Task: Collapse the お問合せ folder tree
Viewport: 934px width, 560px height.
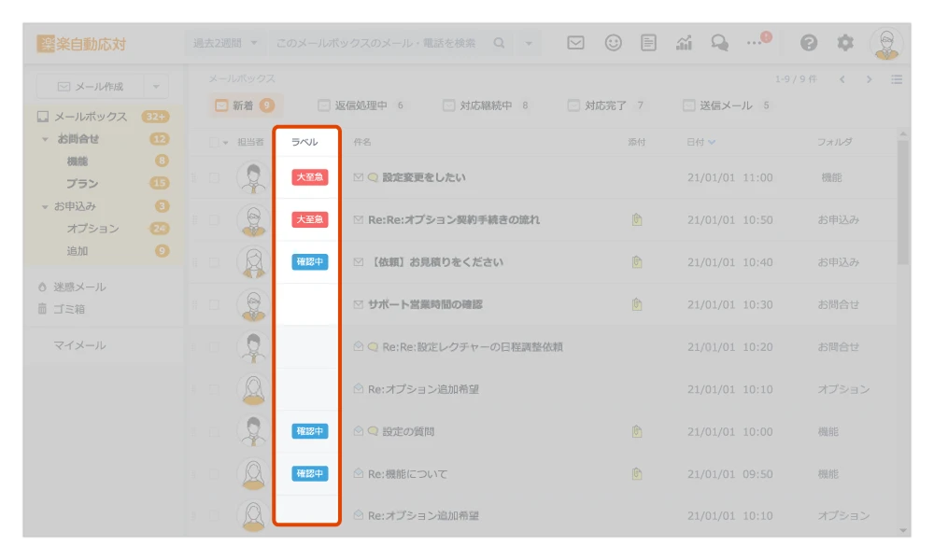Action: click(45, 139)
